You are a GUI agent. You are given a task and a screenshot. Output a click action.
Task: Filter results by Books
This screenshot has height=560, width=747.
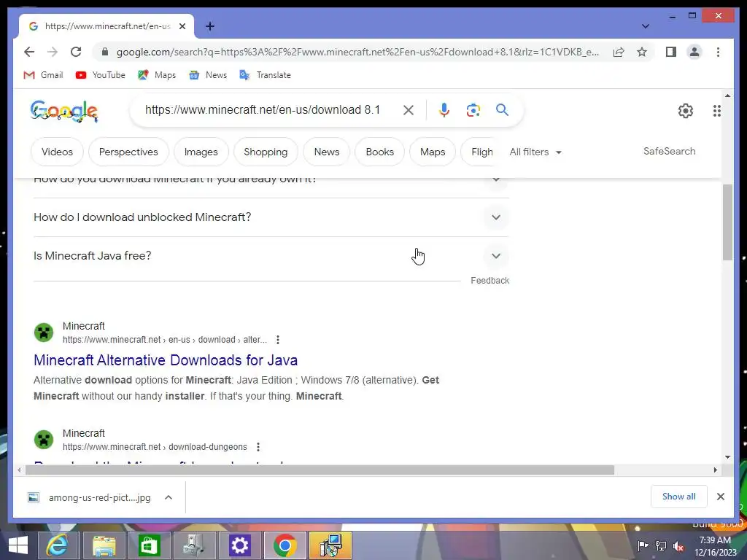pos(379,152)
